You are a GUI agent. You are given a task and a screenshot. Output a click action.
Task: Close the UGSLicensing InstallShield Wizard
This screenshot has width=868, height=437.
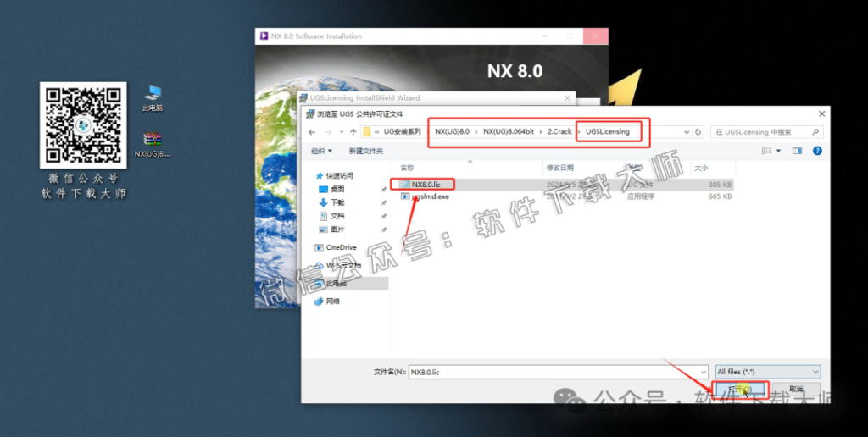(x=567, y=98)
